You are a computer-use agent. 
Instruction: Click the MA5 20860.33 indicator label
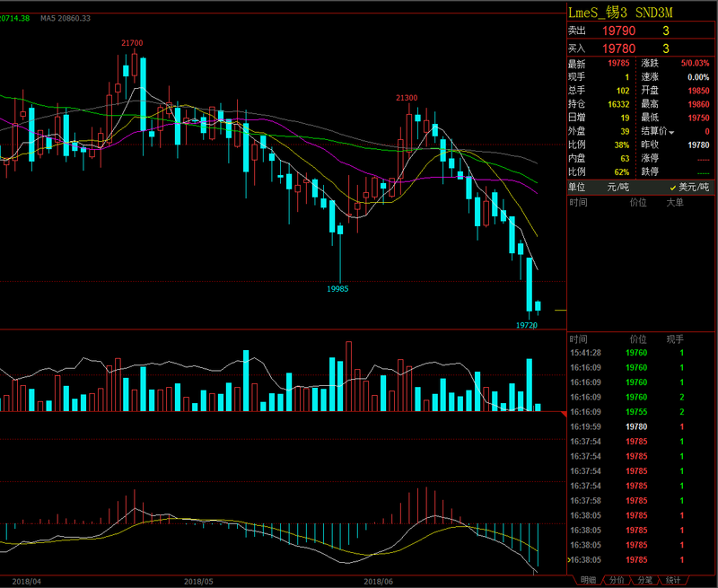(x=65, y=18)
